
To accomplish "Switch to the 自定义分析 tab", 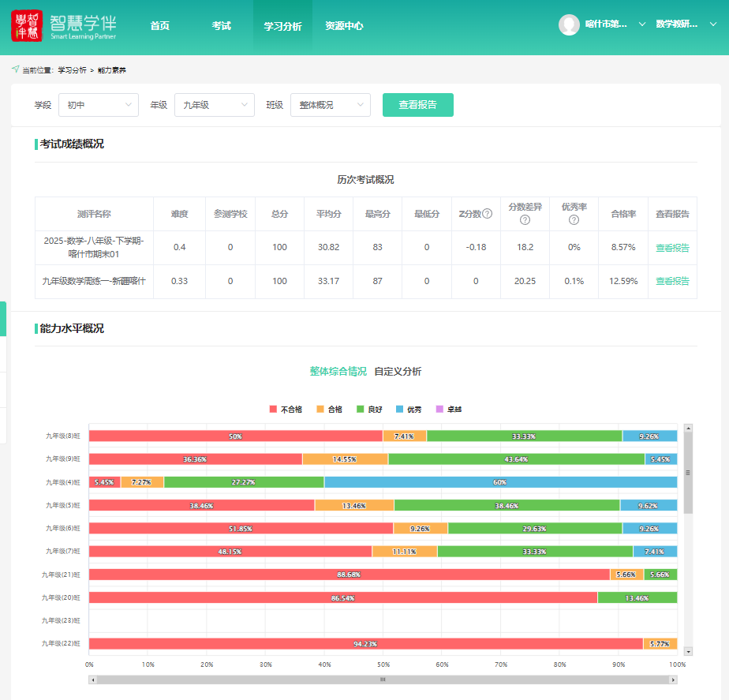I will tap(398, 372).
